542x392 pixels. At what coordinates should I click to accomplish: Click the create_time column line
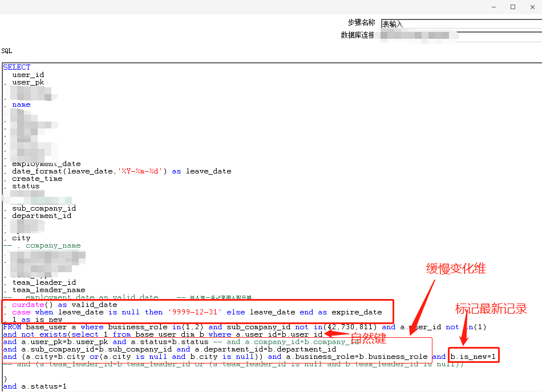tap(37, 179)
